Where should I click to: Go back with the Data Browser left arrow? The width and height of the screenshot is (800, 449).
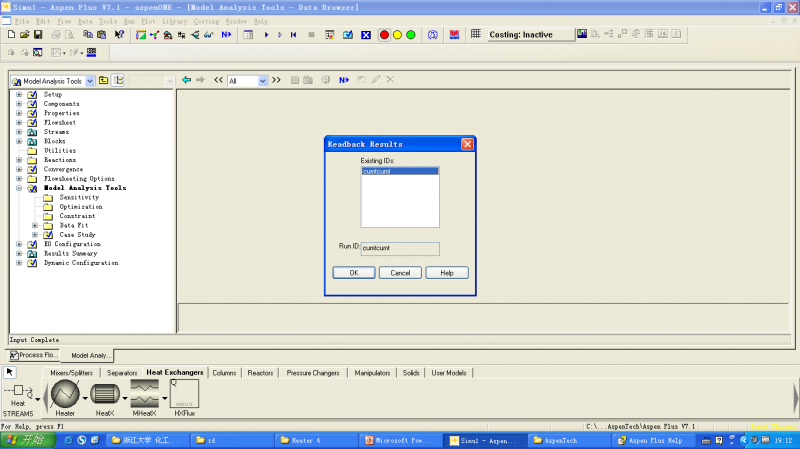point(187,80)
